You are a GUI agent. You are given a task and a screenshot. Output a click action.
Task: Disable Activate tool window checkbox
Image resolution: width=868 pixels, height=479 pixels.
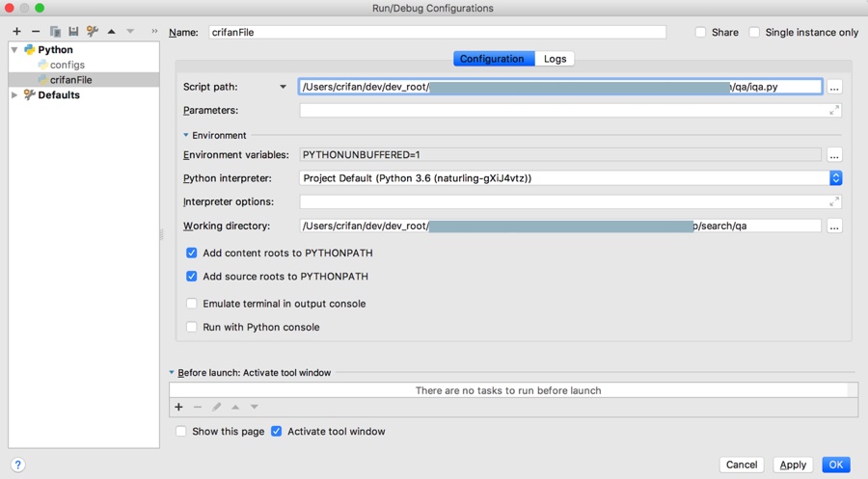pyautogui.click(x=276, y=431)
